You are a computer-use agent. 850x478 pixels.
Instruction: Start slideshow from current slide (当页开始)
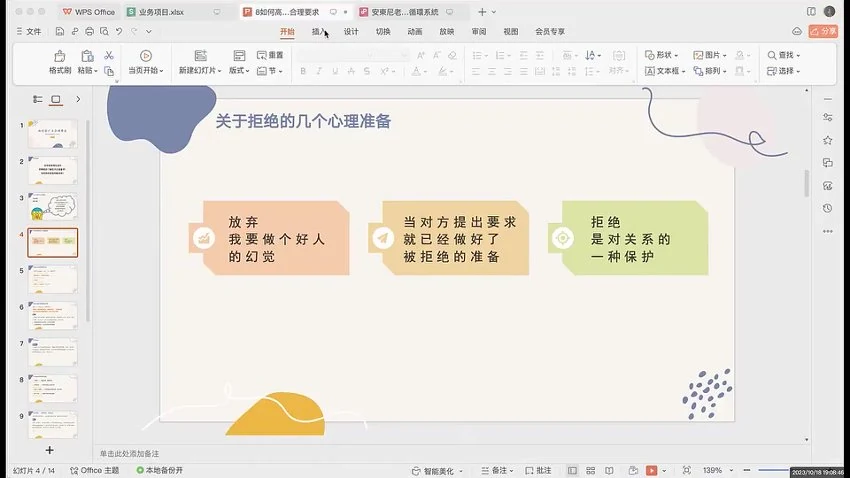coord(145,62)
